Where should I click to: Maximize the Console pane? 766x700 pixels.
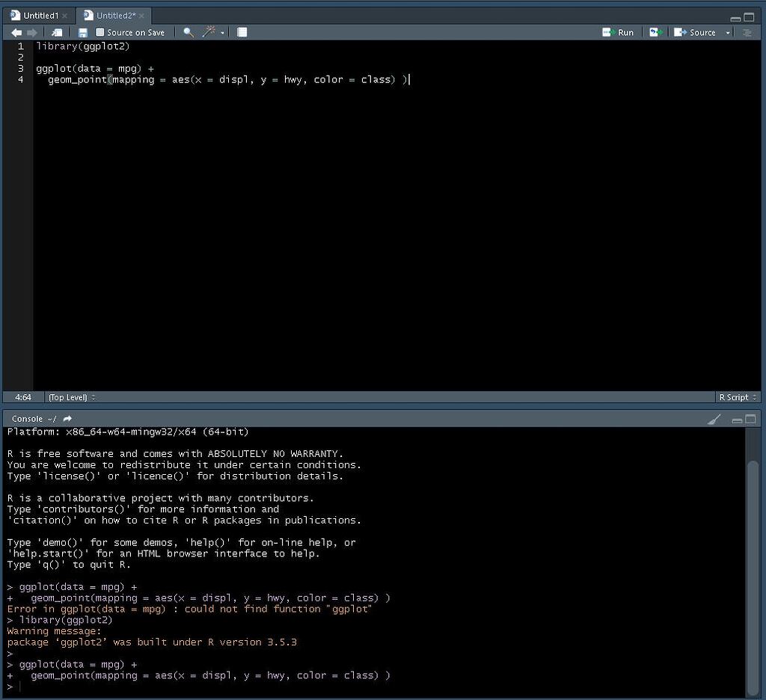(x=751, y=419)
